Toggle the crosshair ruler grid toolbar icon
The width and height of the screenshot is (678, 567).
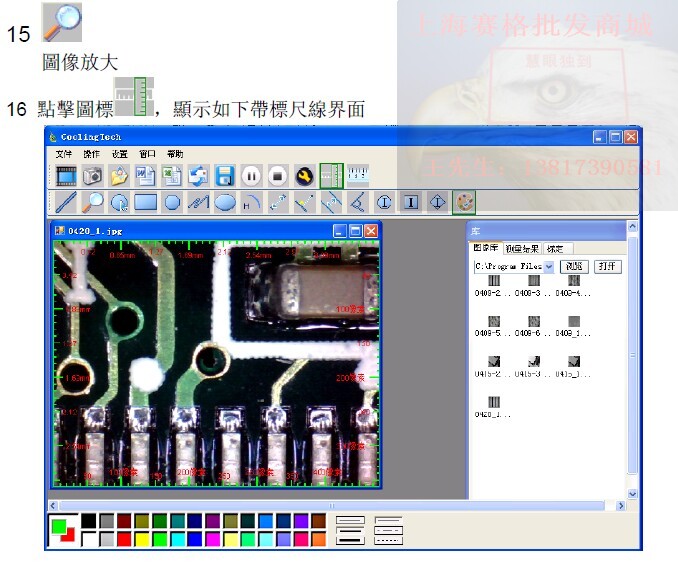click(332, 176)
